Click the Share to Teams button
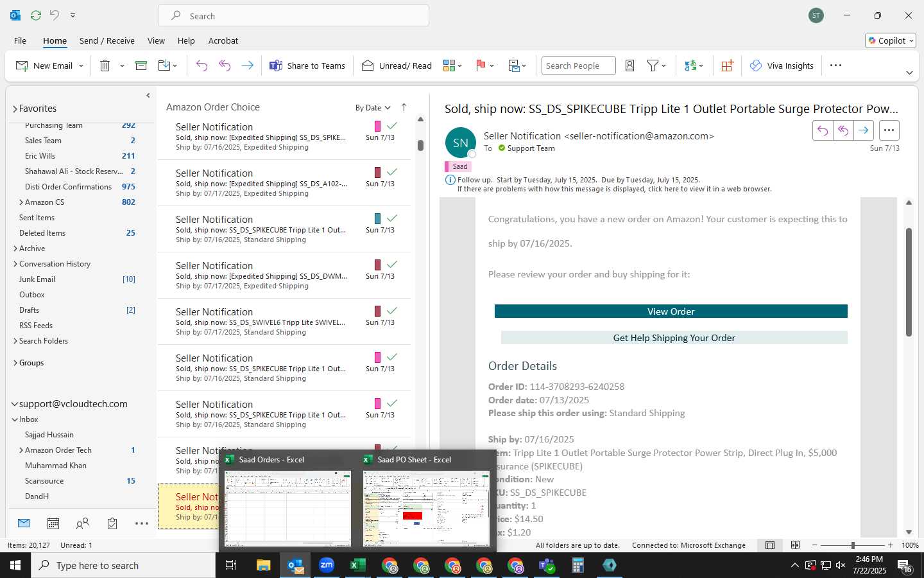 click(307, 66)
